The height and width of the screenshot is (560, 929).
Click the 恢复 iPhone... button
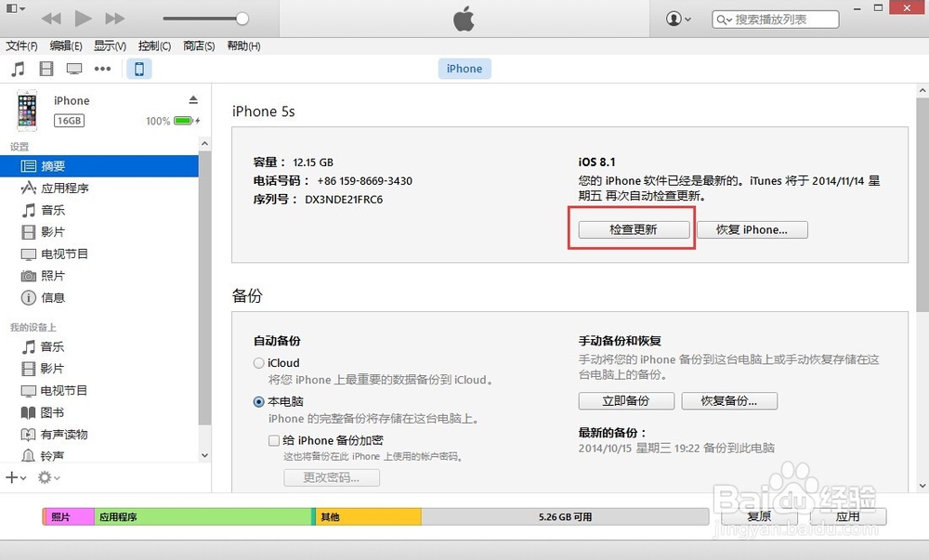(752, 229)
